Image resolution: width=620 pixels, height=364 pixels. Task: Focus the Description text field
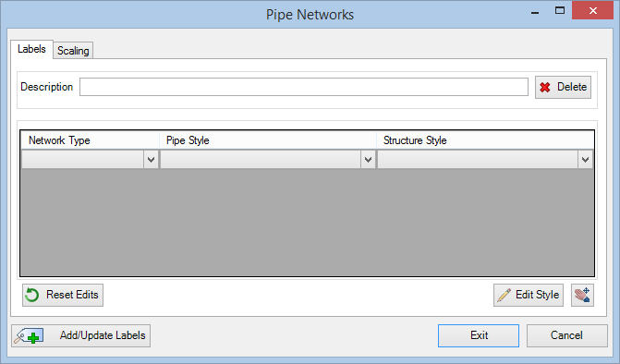pyautogui.click(x=304, y=87)
